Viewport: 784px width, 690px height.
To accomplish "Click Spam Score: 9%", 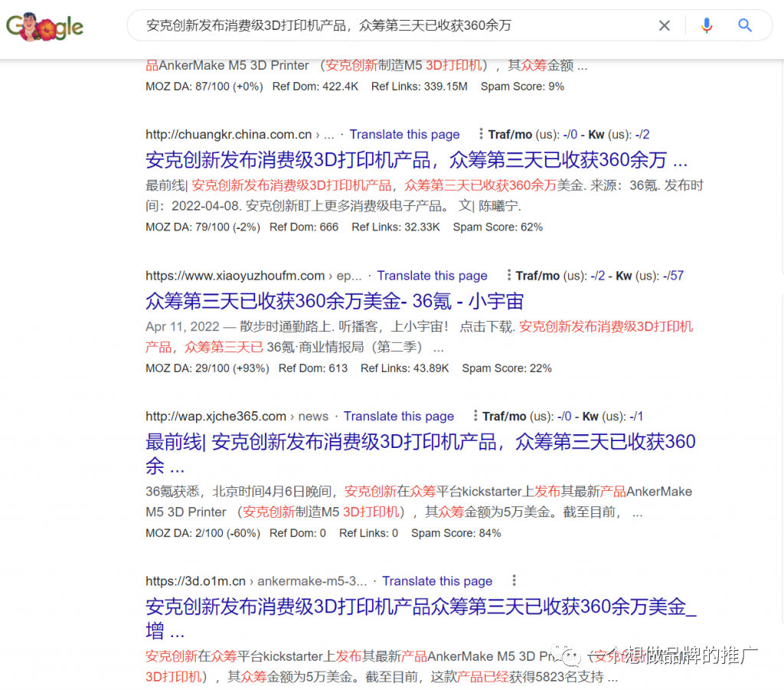I will (522, 87).
